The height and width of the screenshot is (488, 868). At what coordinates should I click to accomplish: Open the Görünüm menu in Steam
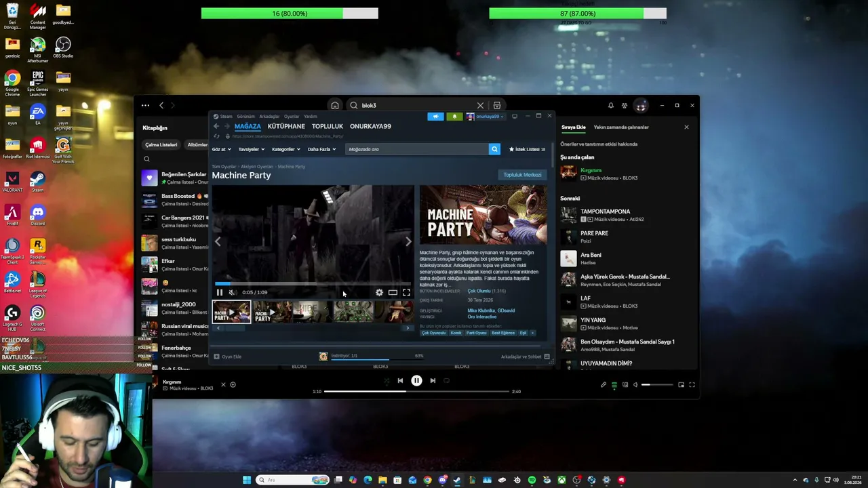[x=246, y=117]
